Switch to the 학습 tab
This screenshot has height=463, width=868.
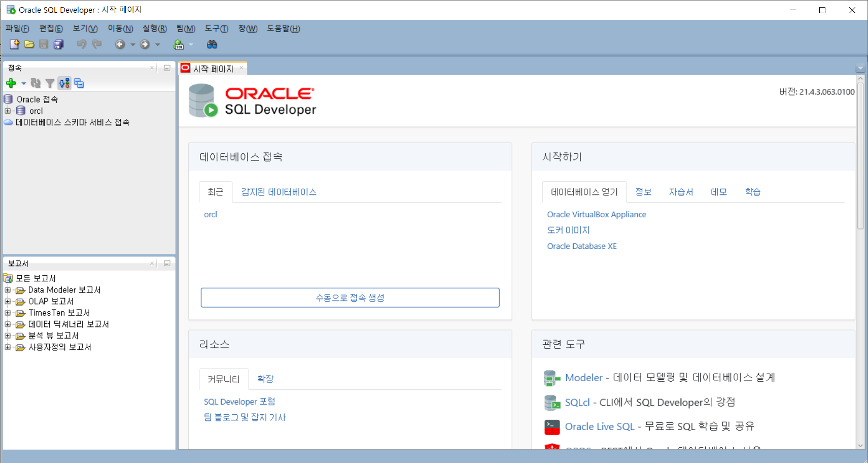point(753,192)
